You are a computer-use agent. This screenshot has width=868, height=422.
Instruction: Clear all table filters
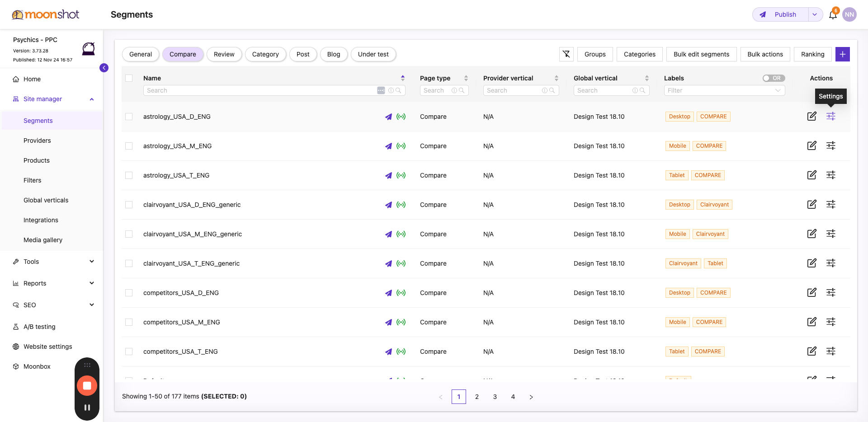click(566, 54)
